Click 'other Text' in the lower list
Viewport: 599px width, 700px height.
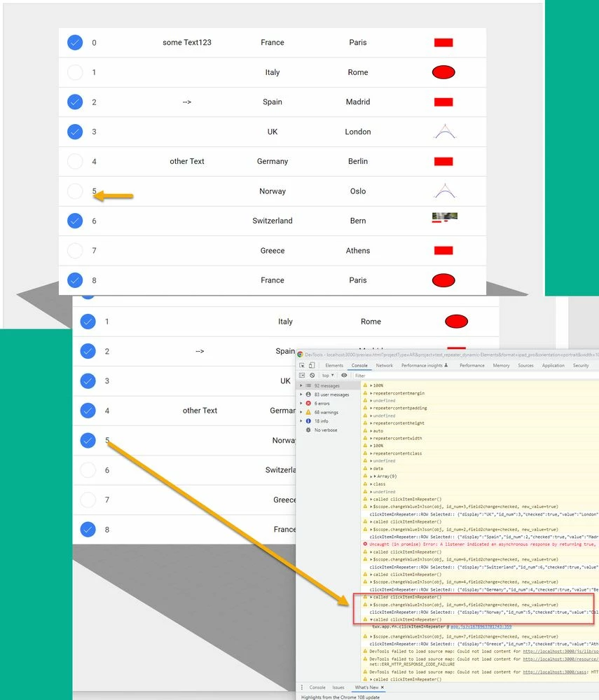coord(200,411)
